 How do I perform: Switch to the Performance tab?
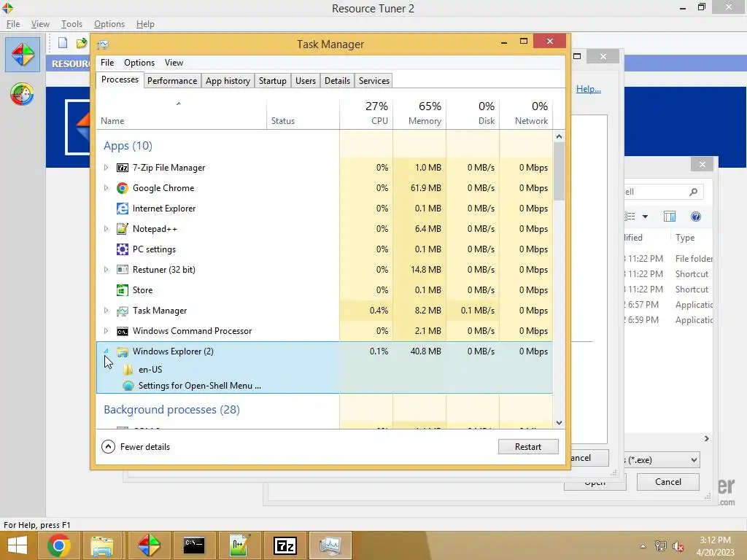click(x=172, y=81)
